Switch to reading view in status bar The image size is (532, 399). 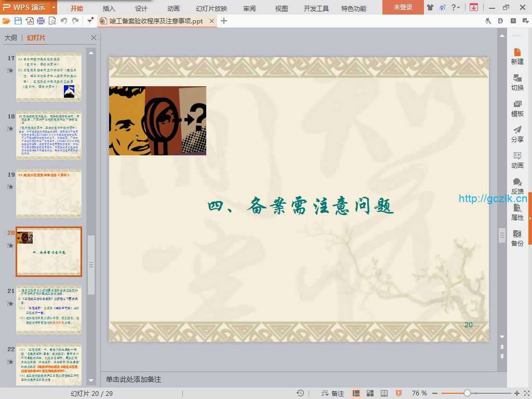384,393
